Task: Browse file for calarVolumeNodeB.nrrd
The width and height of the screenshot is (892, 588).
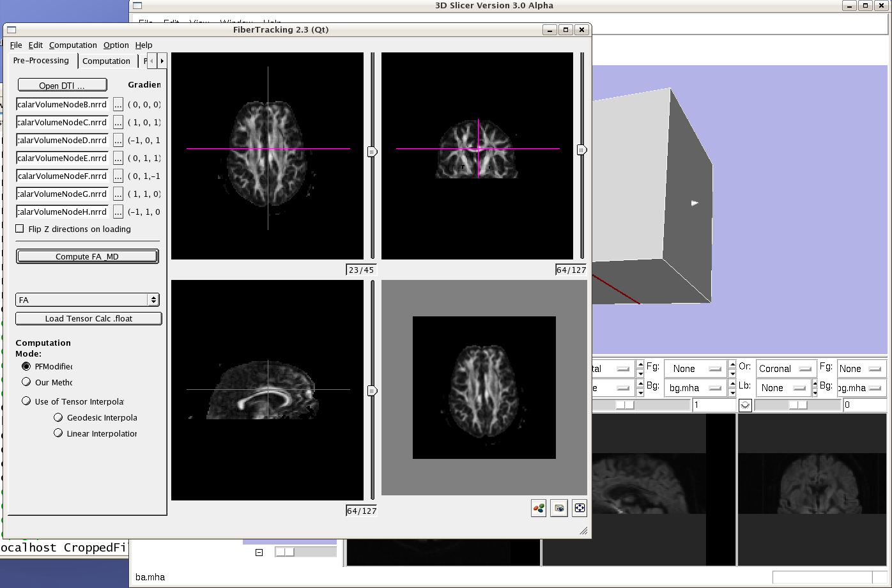Action: (x=118, y=104)
